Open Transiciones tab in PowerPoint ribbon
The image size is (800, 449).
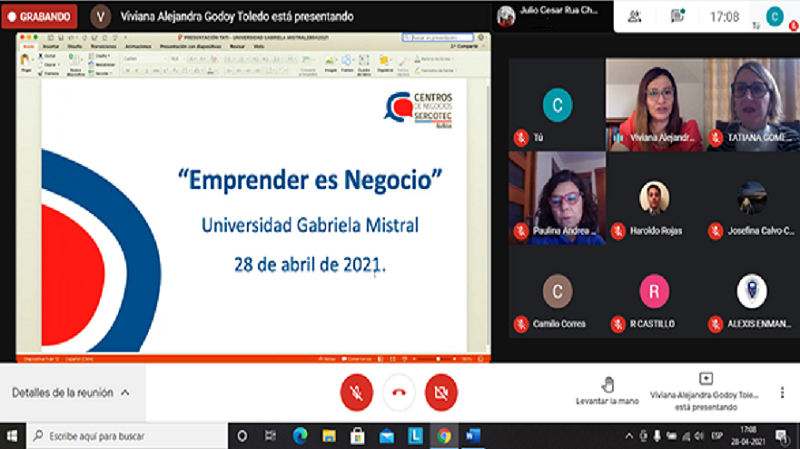(104, 46)
